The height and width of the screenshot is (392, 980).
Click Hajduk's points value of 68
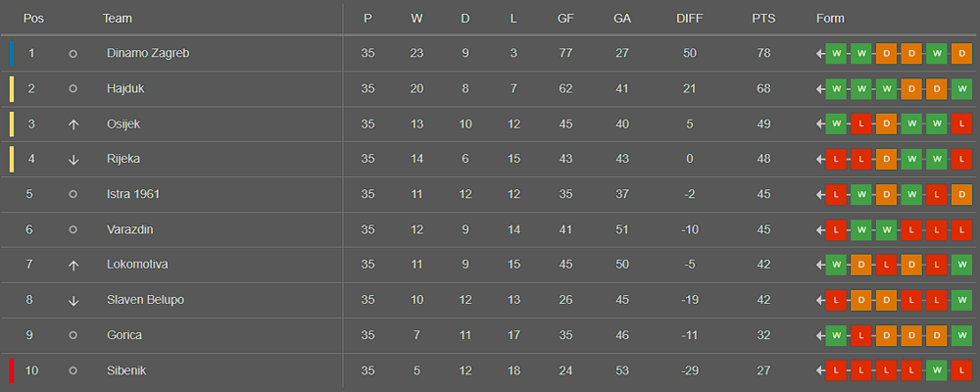[763, 89]
